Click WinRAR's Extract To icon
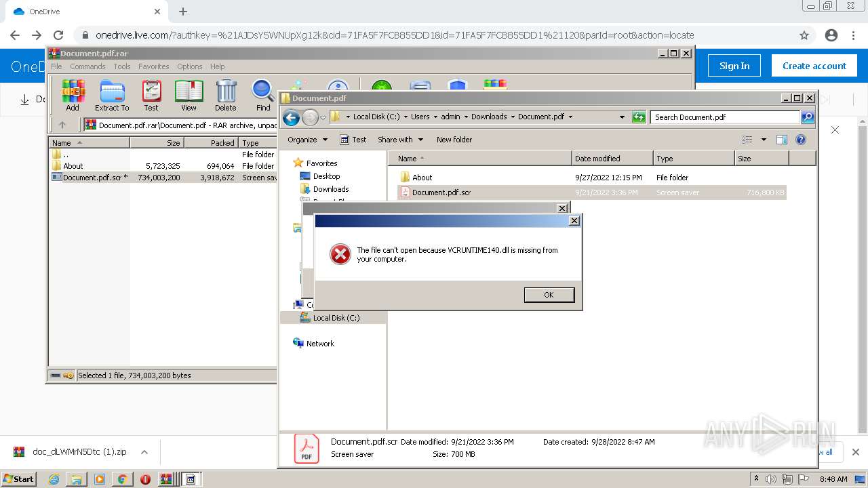The image size is (868, 488). point(112,96)
